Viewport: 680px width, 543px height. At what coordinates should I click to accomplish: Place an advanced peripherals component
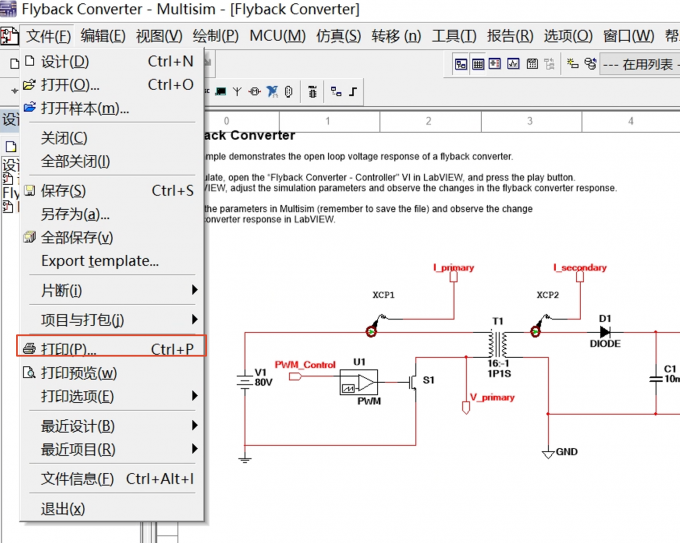coord(221,92)
